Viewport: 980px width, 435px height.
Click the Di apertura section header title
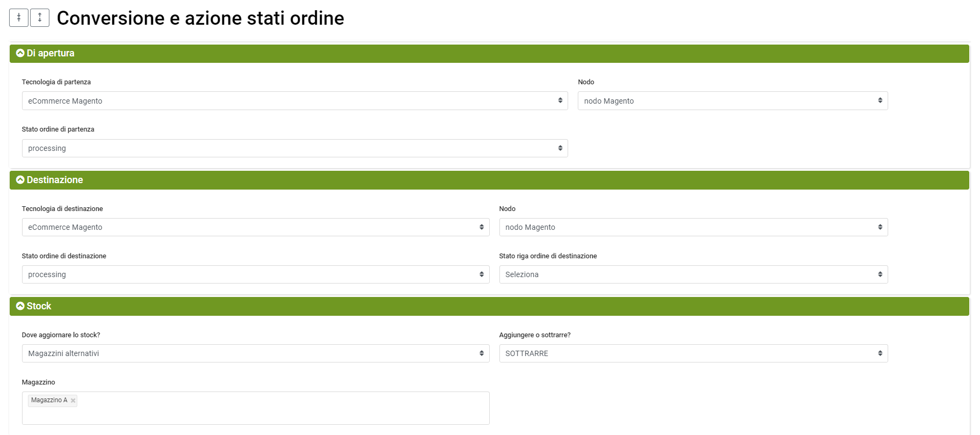click(x=50, y=53)
